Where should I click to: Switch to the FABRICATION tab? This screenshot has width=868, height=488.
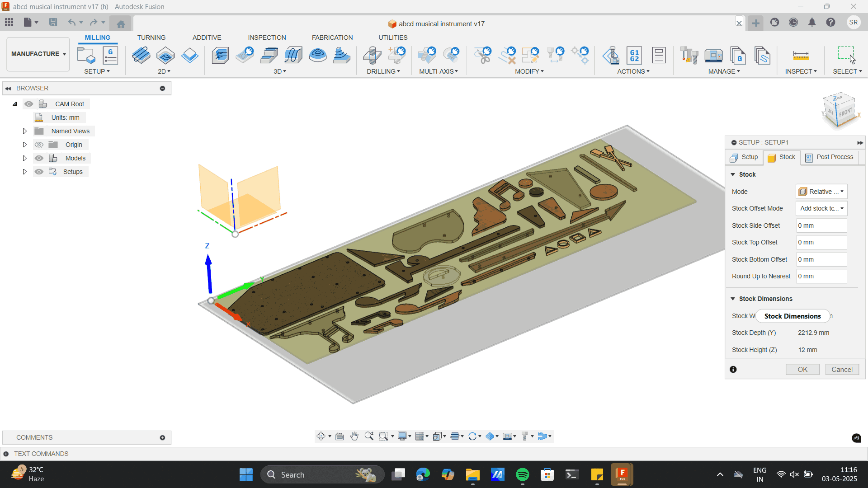click(332, 38)
